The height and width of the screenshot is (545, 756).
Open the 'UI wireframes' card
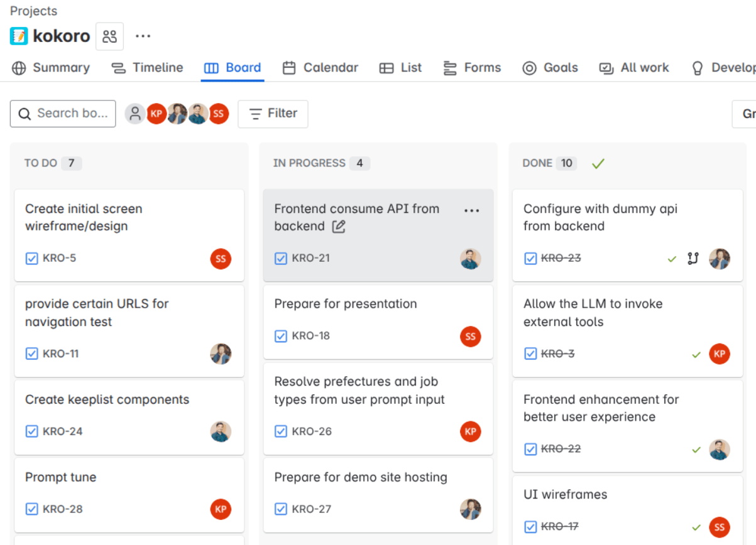[x=627, y=510]
